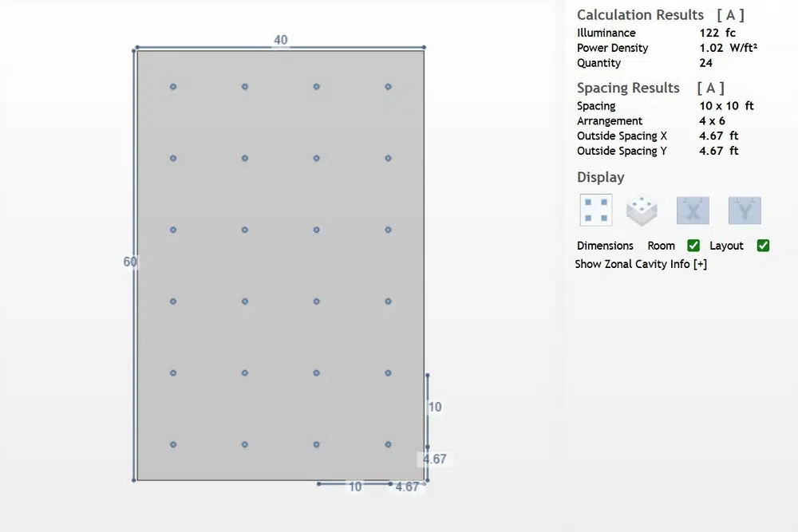Select the Quantity value showing 24

705,63
